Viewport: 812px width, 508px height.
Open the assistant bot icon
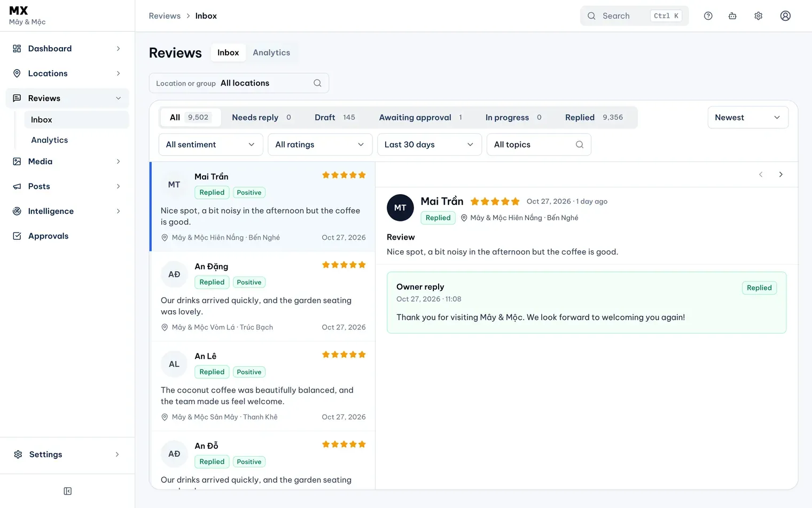[x=732, y=16]
